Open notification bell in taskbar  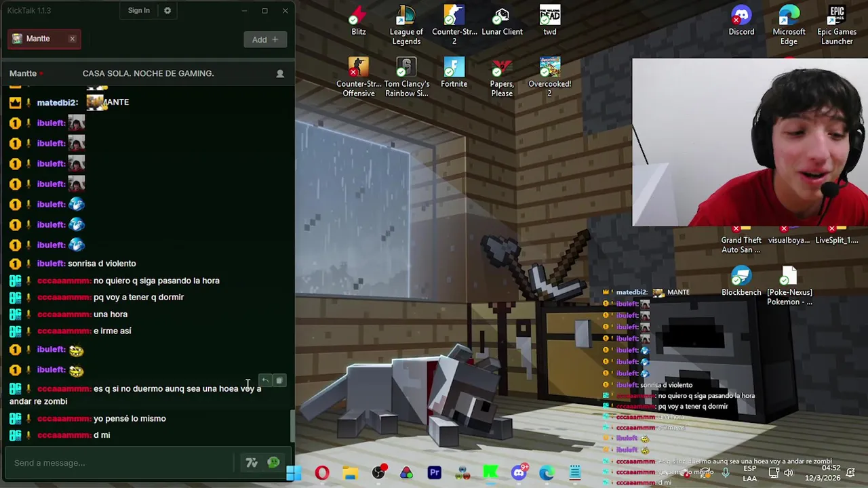point(852,472)
